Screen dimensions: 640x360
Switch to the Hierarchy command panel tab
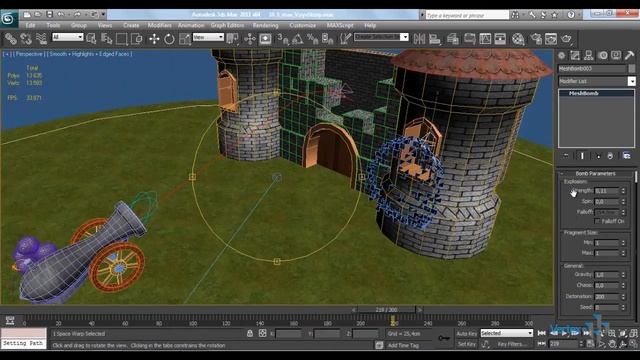tap(589, 55)
